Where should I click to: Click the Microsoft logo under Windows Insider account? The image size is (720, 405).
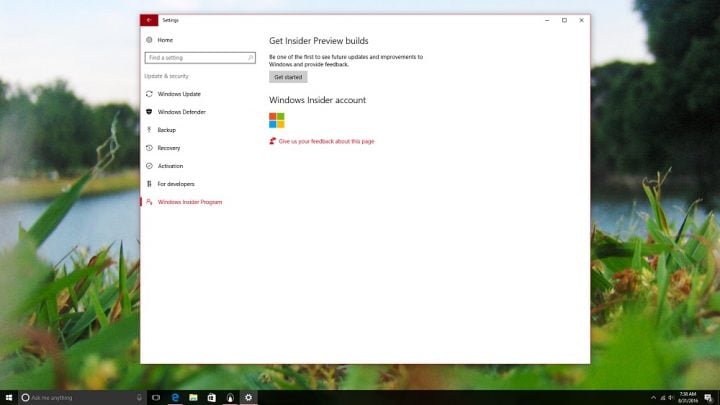[x=276, y=120]
